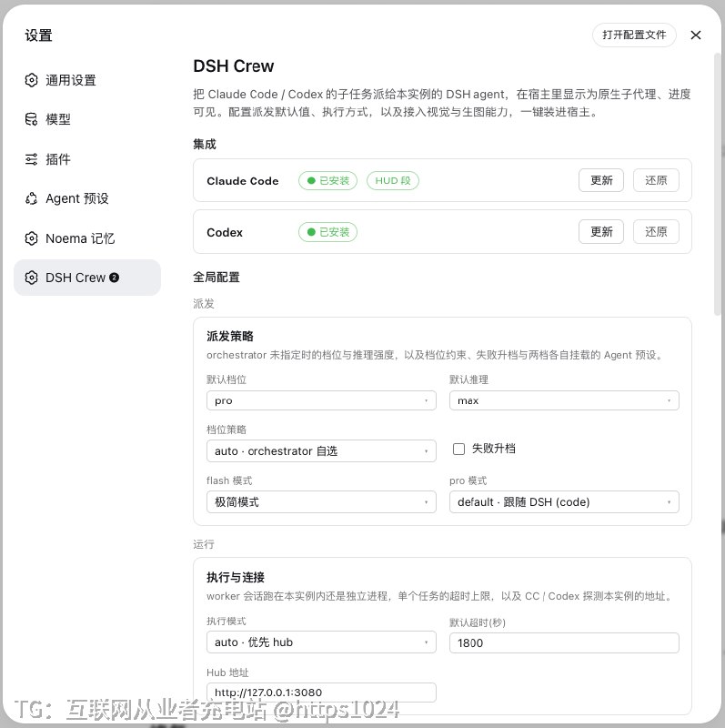Expand the 执行模式 dropdown
The image size is (725, 728).
pyautogui.click(x=321, y=642)
